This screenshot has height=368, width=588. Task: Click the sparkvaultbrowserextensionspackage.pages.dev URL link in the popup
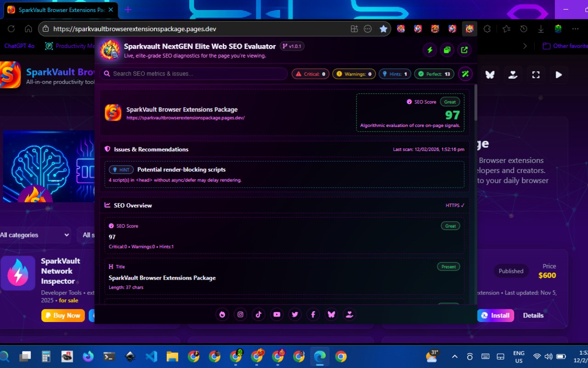(x=186, y=118)
